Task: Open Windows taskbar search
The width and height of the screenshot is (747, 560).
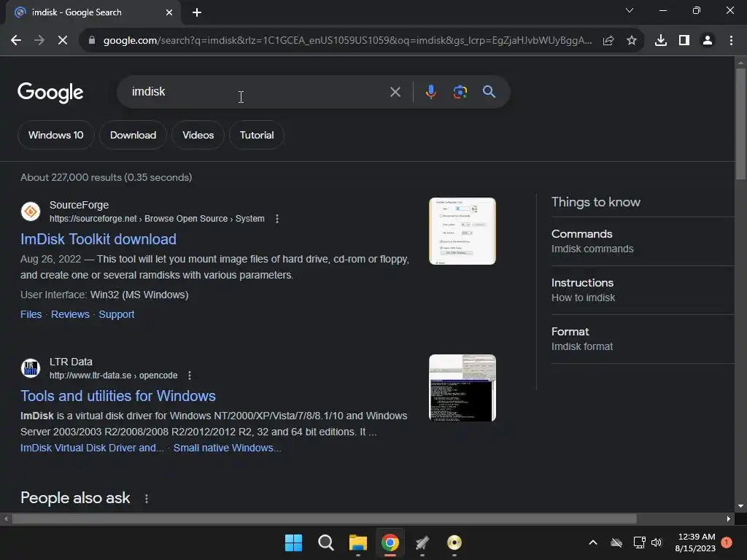Action: [326, 542]
